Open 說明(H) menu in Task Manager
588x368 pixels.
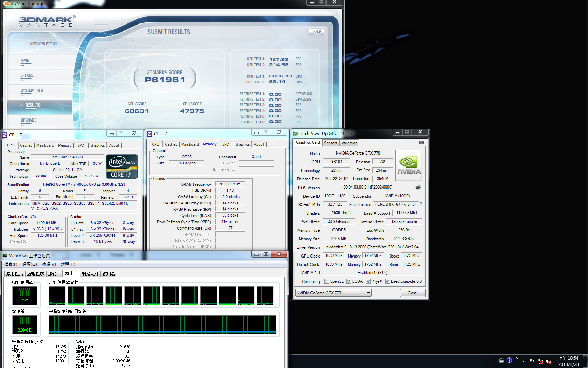68,264
